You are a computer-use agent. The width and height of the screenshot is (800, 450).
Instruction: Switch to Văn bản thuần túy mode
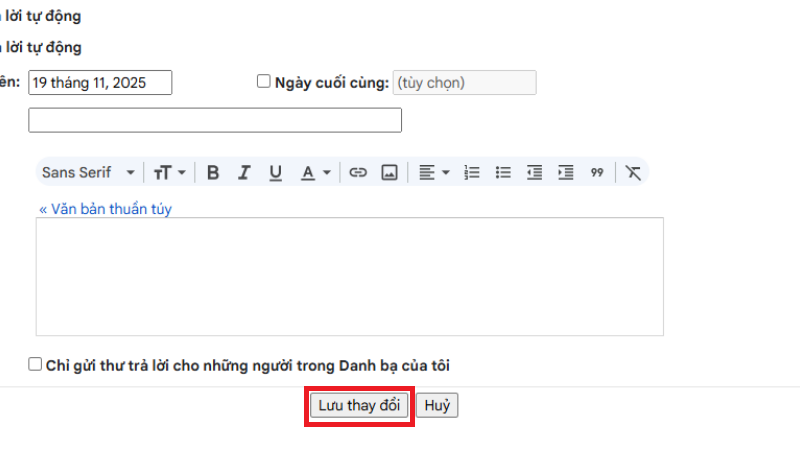pos(106,209)
